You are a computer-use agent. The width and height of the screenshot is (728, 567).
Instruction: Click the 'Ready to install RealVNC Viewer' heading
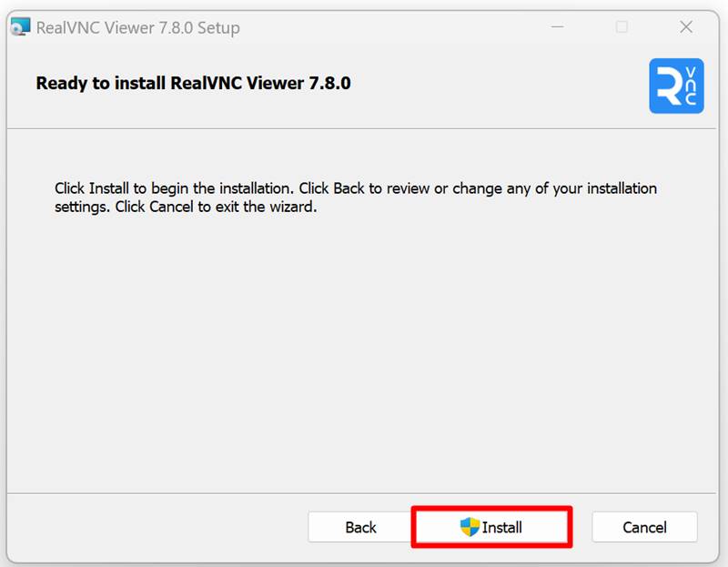pyautogui.click(x=193, y=83)
